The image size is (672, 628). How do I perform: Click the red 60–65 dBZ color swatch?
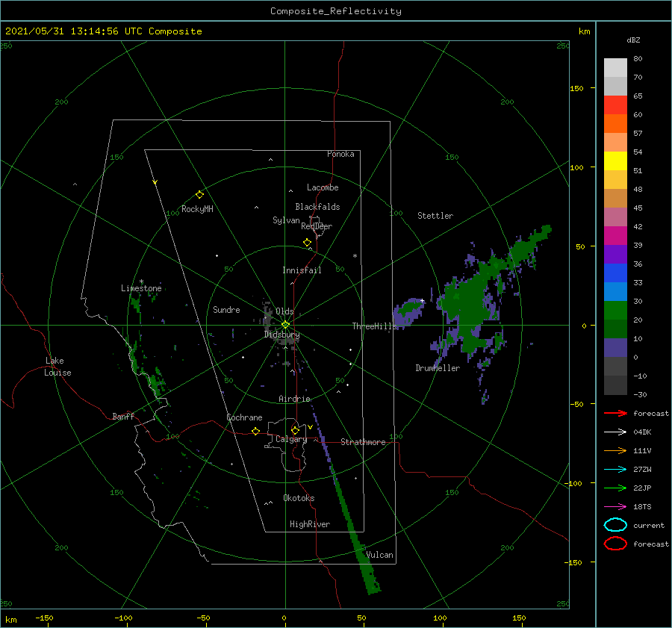(x=615, y=105)
